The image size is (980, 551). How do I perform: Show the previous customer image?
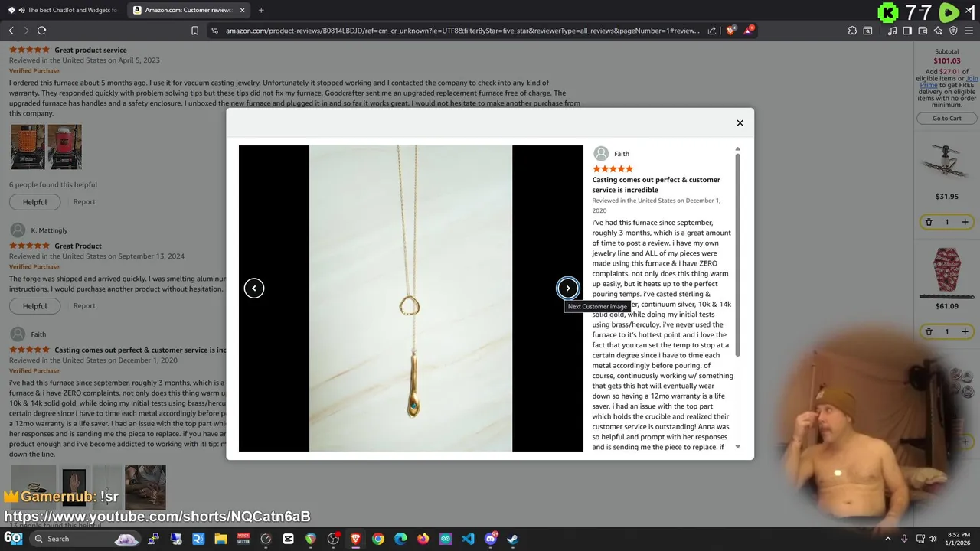coord(254,289)
